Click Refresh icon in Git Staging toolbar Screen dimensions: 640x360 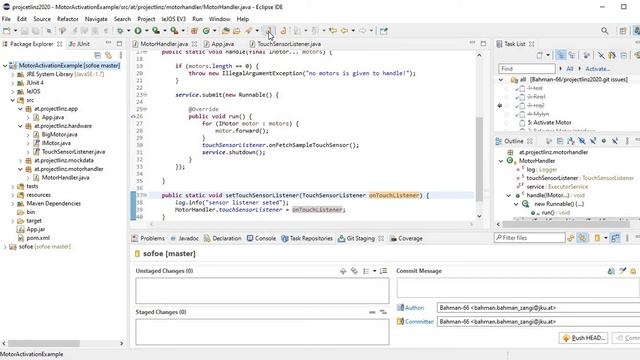(x=571, y=238)
